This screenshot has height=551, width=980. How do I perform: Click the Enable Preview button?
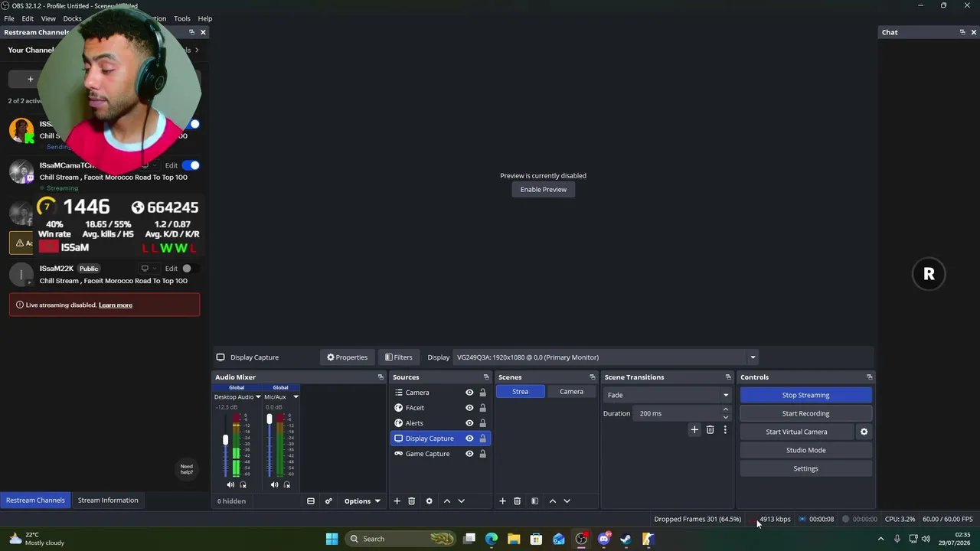pyautogui.click(x=544, y=190)
